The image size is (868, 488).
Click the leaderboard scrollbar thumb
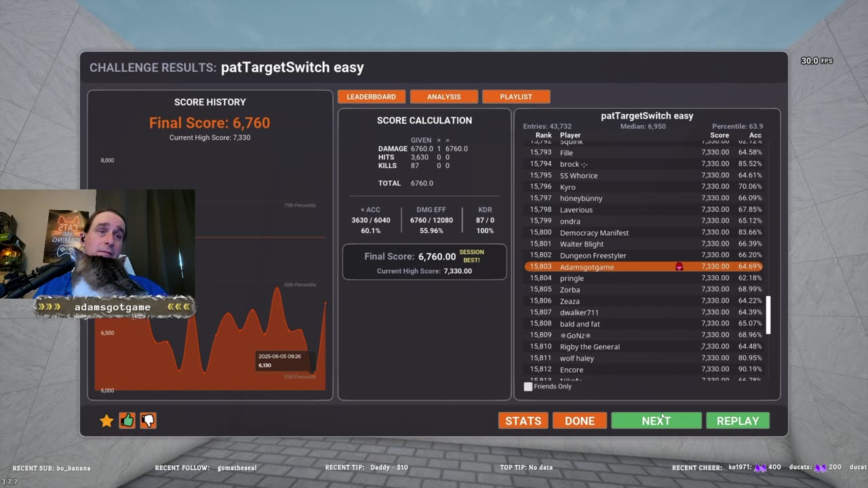768,315
